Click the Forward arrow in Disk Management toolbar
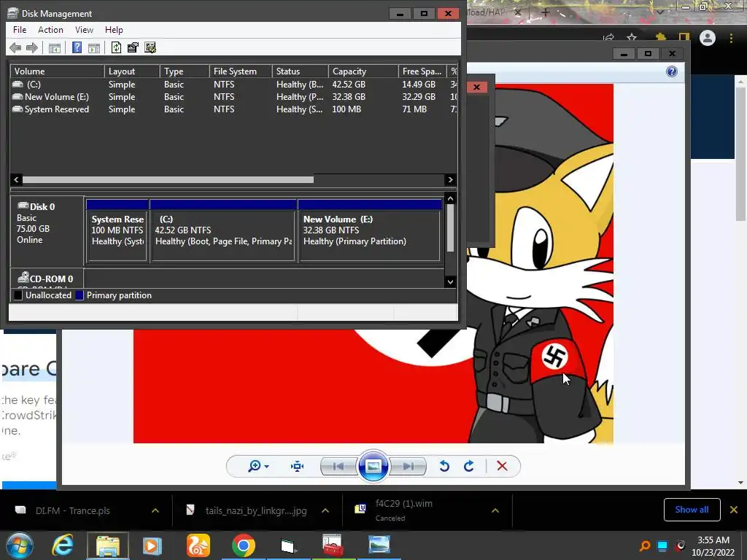 pos(32,47)
